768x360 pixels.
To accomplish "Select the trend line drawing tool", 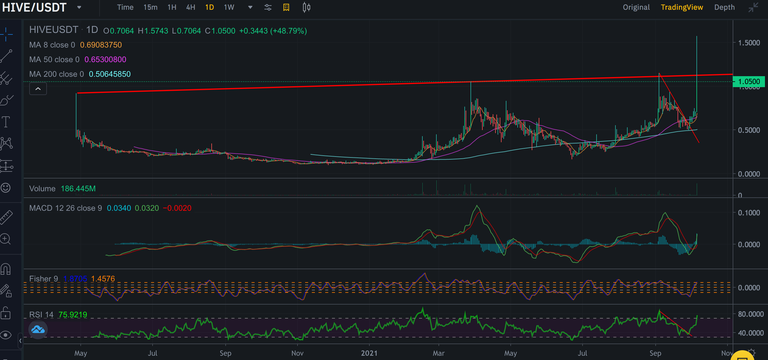I will pyautogui.click(x=6, y=55).
